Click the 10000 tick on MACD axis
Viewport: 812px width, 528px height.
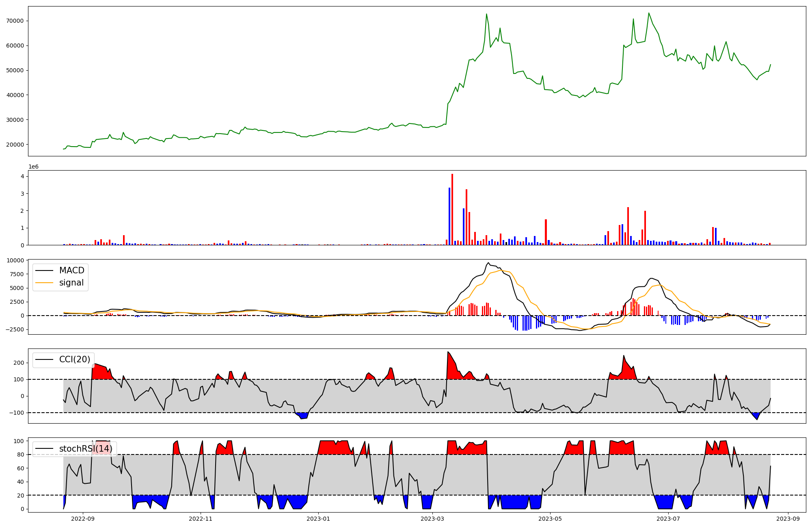coord(16,260)
